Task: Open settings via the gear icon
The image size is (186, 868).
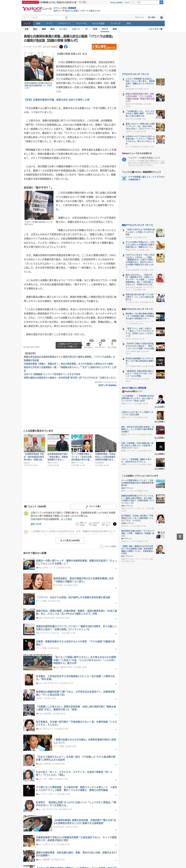Action: click(x=161, y=18)
